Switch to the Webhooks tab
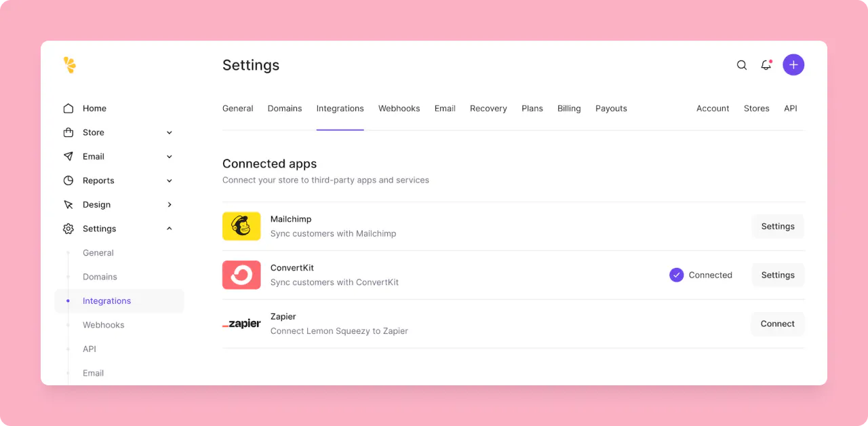 (x=399, y=108)
